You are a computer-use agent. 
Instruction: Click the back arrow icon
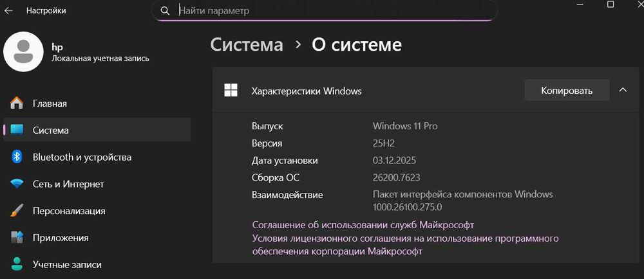pos(9,11)
